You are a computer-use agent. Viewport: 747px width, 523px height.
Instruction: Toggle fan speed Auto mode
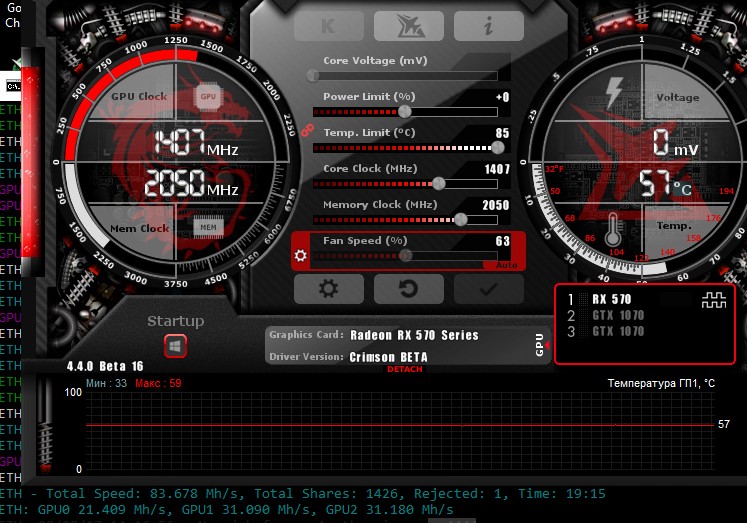(506, 265)
